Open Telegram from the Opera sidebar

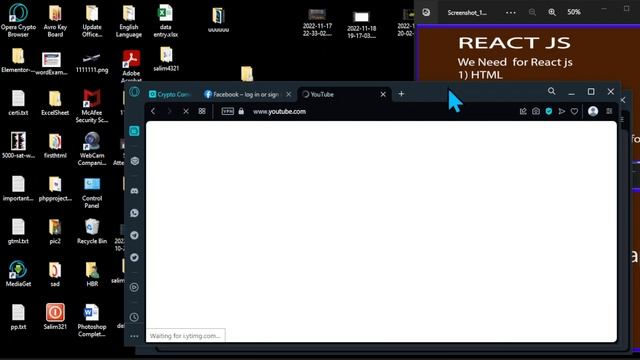(x=134, y=236)
